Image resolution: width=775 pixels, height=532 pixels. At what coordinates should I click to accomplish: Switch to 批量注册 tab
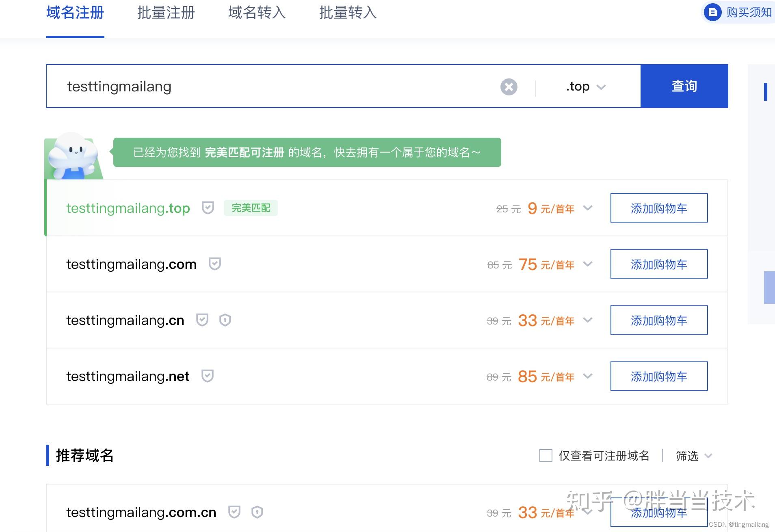pos(166,13)
